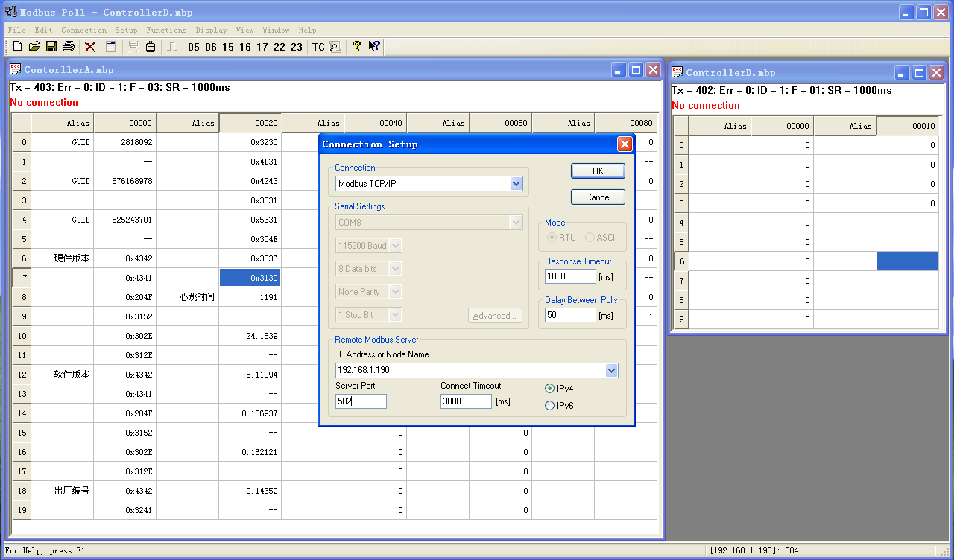Image resolution: width=954 pixels, height=560 pixels.
Task: Click the Modbus Poll application title icon
Action: coord(10,12)
